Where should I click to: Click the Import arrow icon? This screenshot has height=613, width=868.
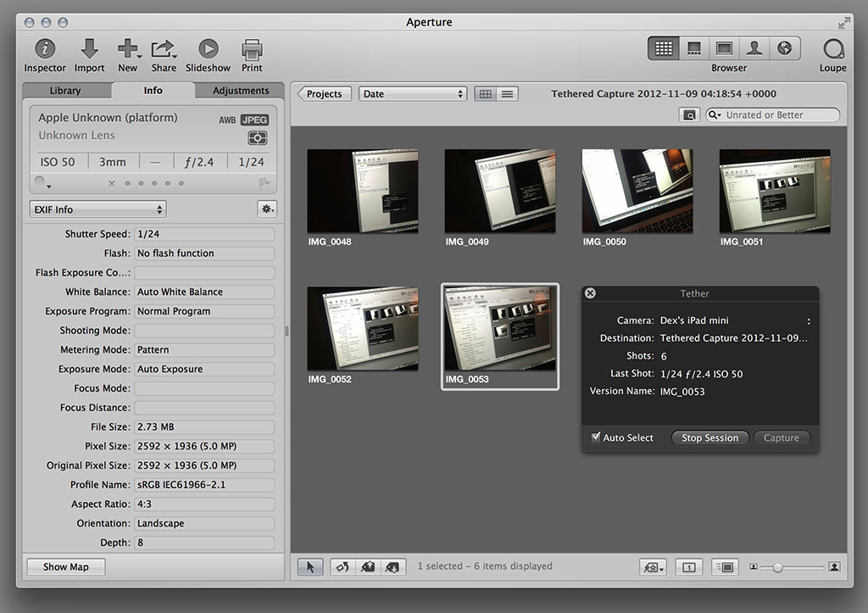89,49
